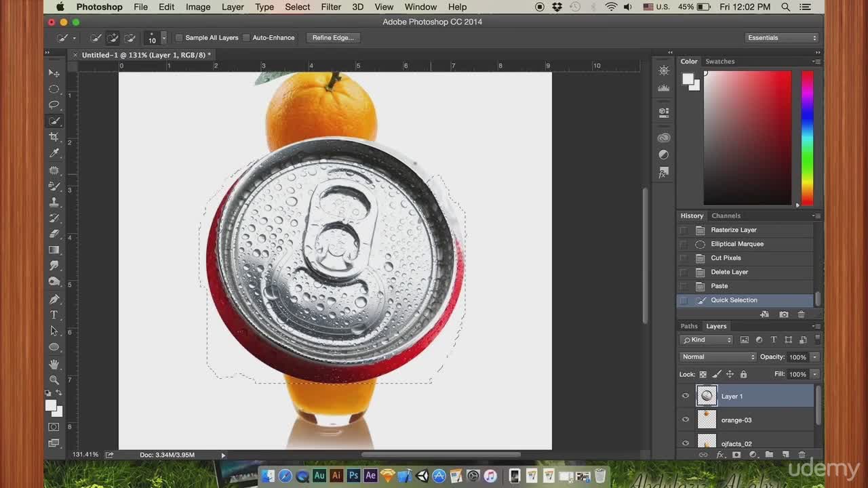Pick a color in the color field
Screen dimensions: 868x488
747,138
